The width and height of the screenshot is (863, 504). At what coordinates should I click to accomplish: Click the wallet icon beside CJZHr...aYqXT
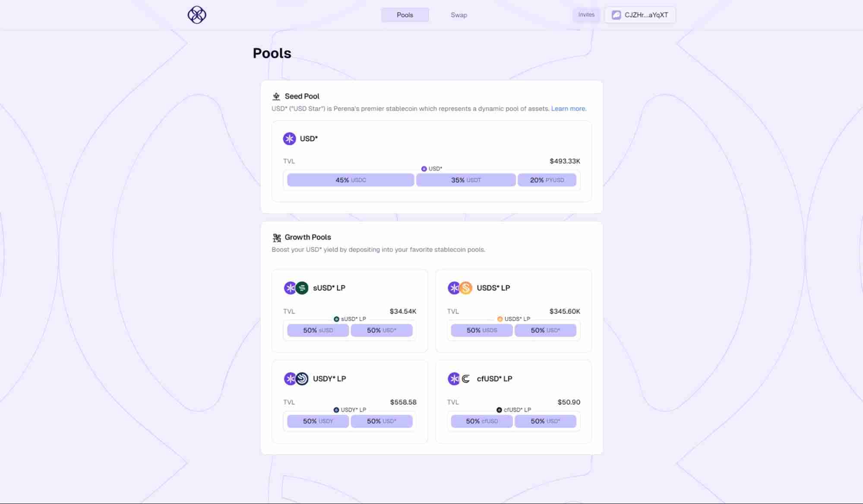coord(616,15)
